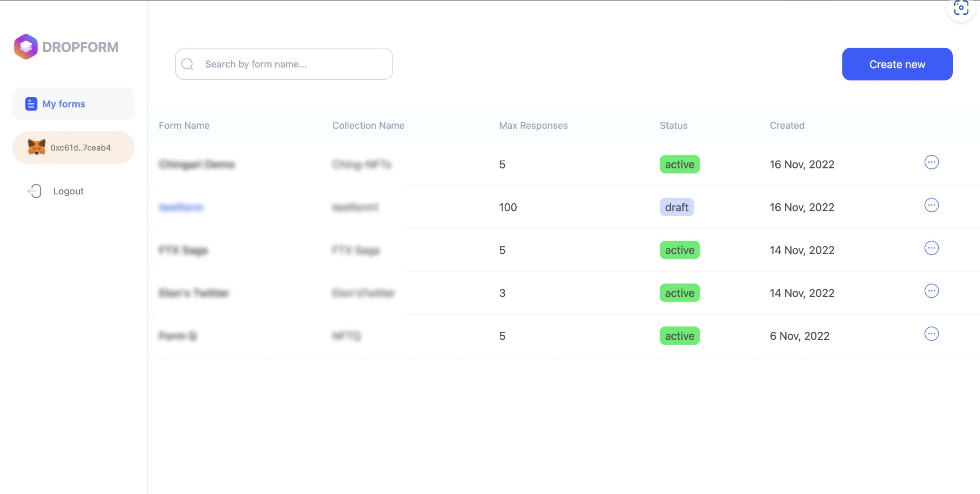Screen dimensions: 980x494
Task: Click the screenshot capture icon at top right
Action: tap(961, 8)
